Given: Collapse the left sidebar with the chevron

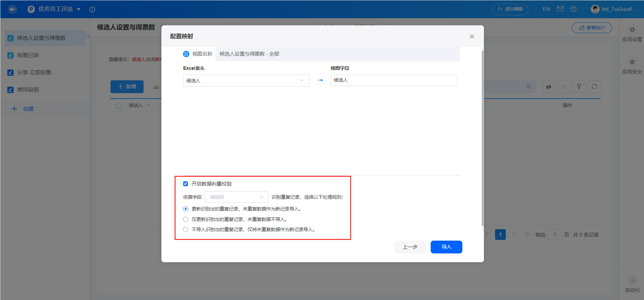Looking at the screenshot, I should click(88, 37).
